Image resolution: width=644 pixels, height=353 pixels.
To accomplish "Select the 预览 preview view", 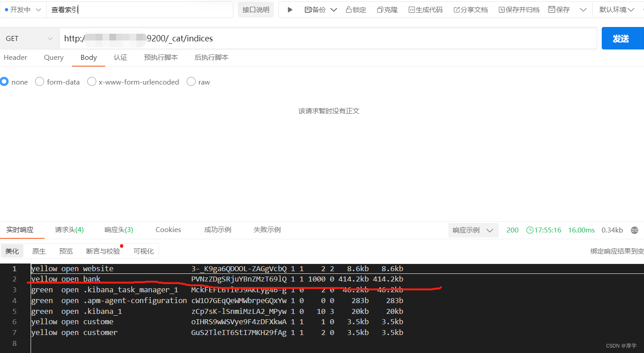I will [66, 251].
